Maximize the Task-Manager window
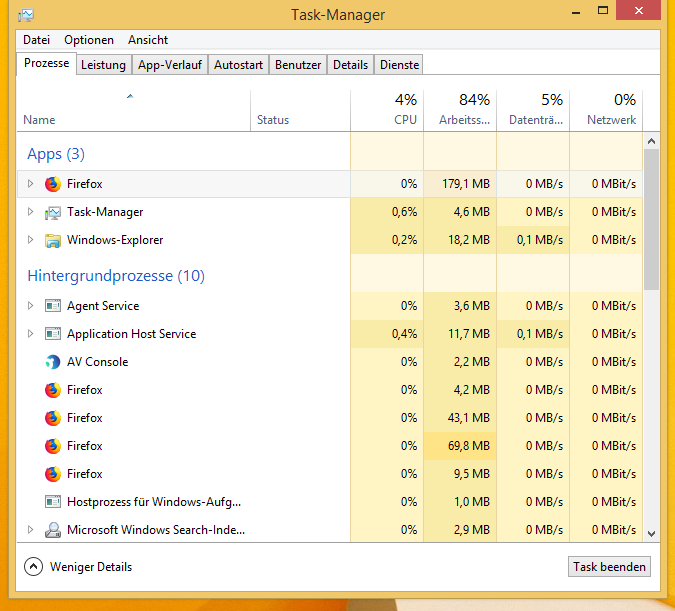 (603, 10)
